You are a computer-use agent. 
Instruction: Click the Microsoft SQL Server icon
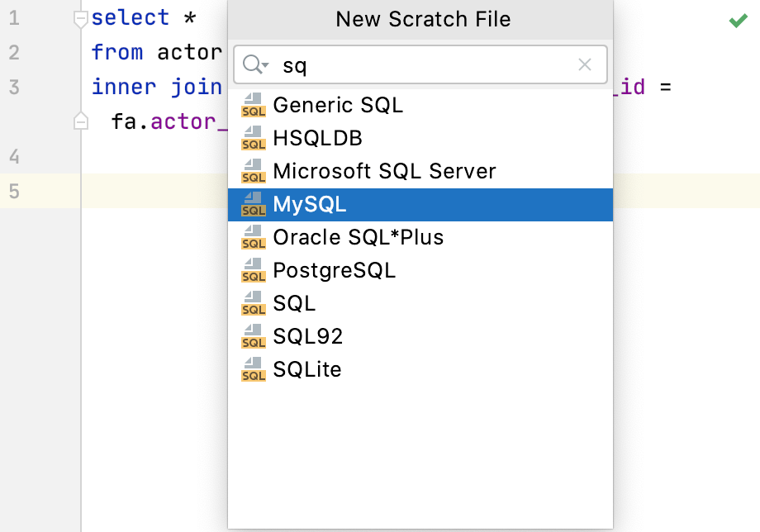(253, 172)
